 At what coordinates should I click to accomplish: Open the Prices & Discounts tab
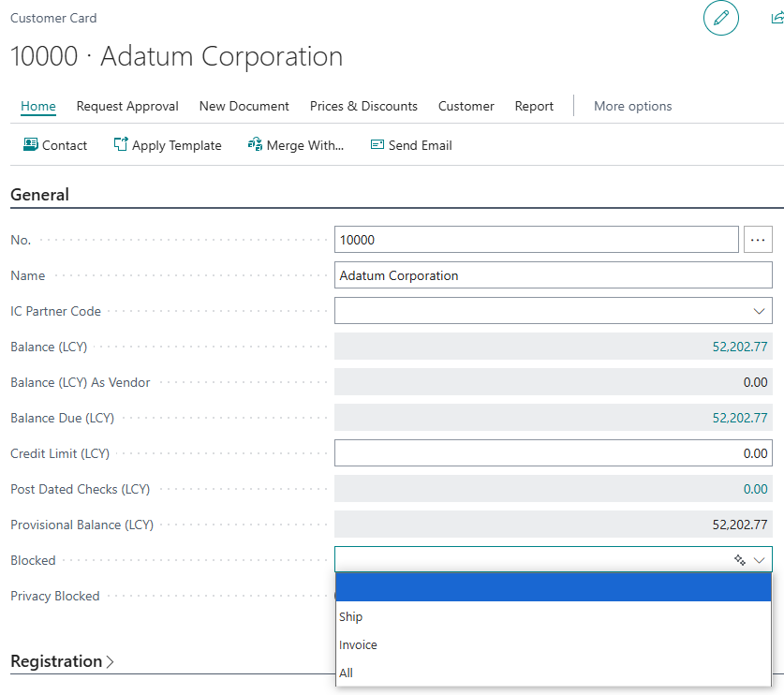[x=363, y=106]
